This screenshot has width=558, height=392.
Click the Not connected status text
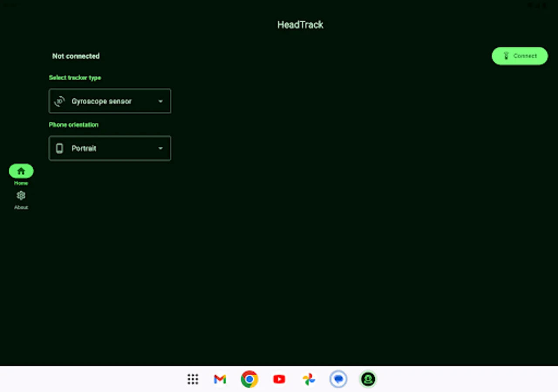[76, 56]
